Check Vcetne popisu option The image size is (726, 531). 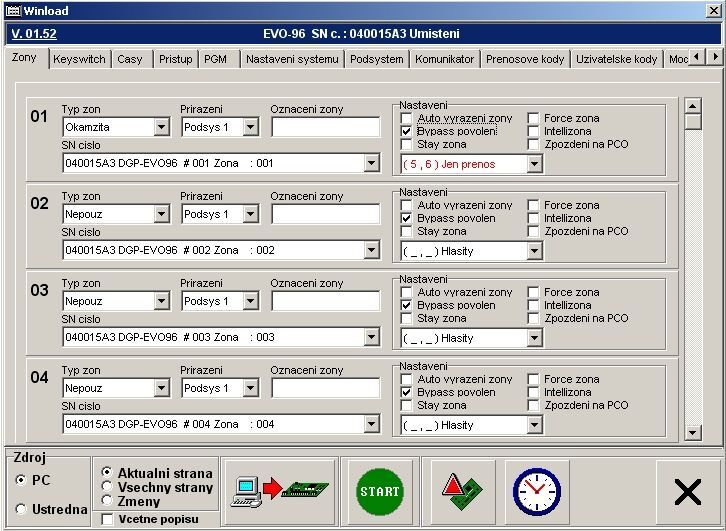pyautogui.click(x=107, y=519)
